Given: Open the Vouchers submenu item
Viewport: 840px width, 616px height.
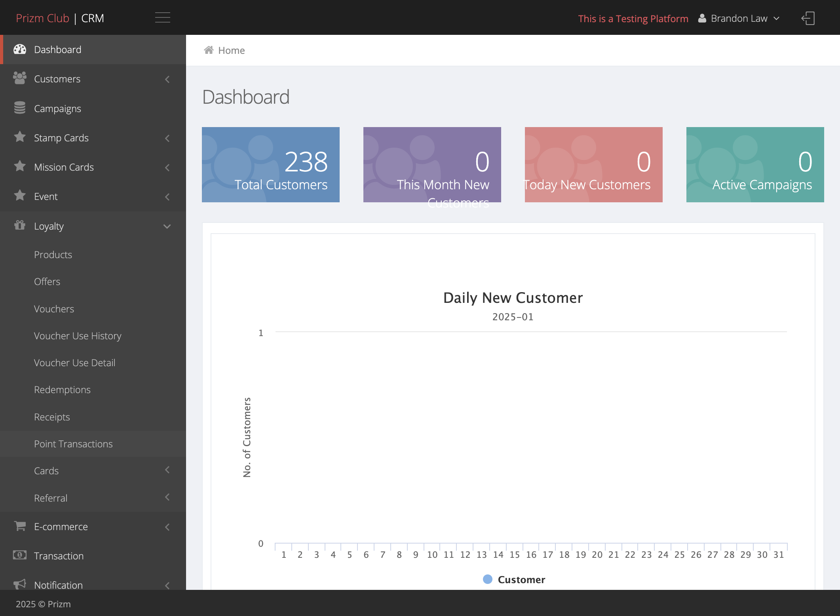Looking at the screenshot, I should coord(93,309).
